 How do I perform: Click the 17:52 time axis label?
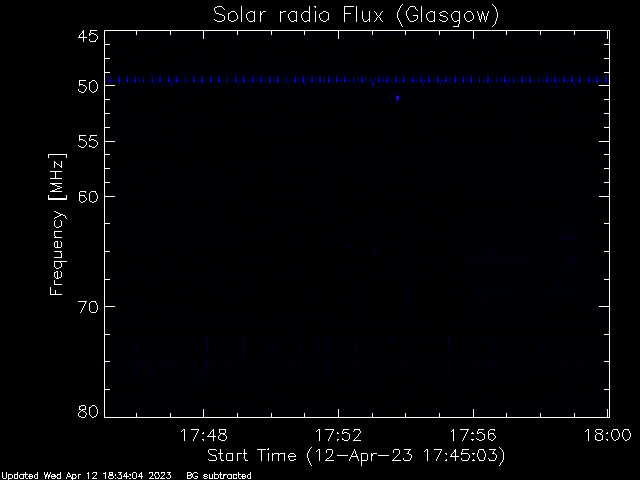point(338,436)
